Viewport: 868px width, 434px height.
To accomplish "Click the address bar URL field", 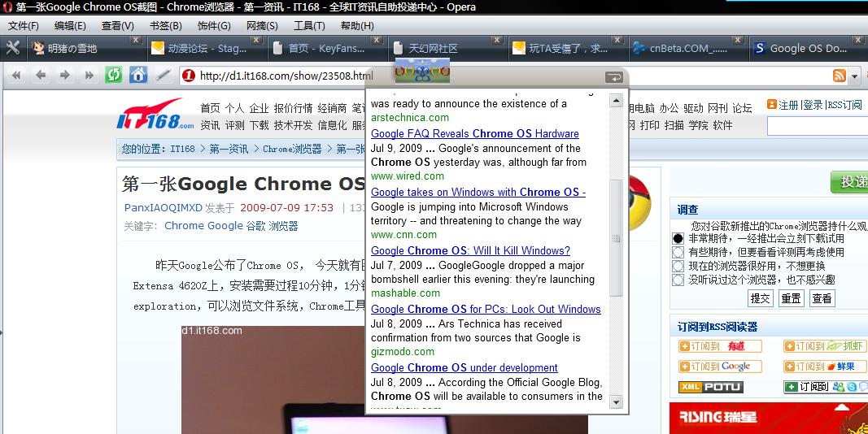I will click(286, 76).
